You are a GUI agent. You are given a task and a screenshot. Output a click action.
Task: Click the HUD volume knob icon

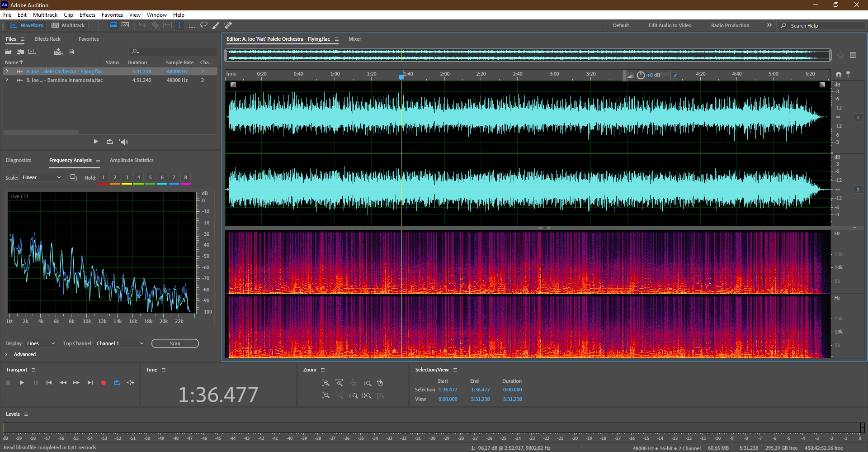641,75
